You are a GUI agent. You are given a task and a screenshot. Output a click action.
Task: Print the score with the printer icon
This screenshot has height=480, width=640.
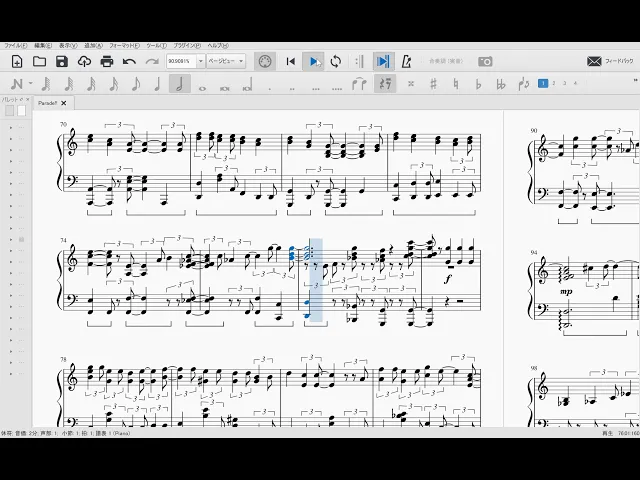pyautogui.click(x=107, y=62)
